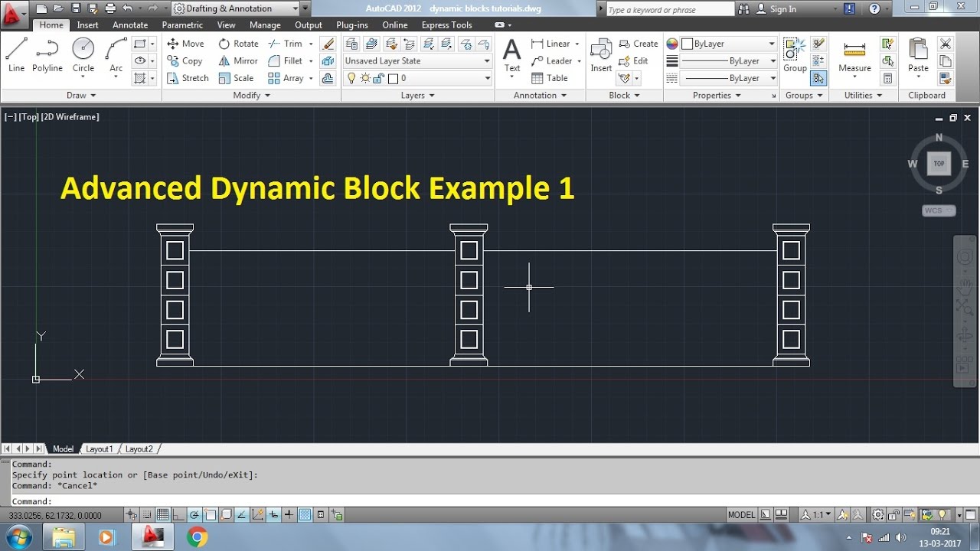This screenshot has width=980, height=551.
Task: Open the Annotate ribbon tab
Action: click(130, 24)
